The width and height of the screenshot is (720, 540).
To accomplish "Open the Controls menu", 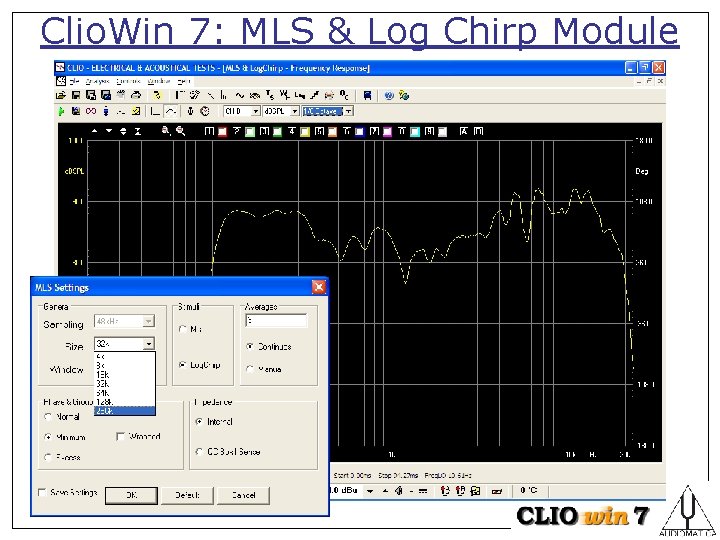I will (128, 81).
